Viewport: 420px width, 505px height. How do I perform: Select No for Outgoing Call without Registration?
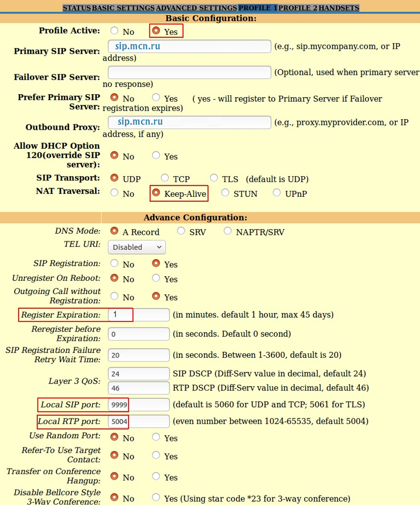click(114, 296)
